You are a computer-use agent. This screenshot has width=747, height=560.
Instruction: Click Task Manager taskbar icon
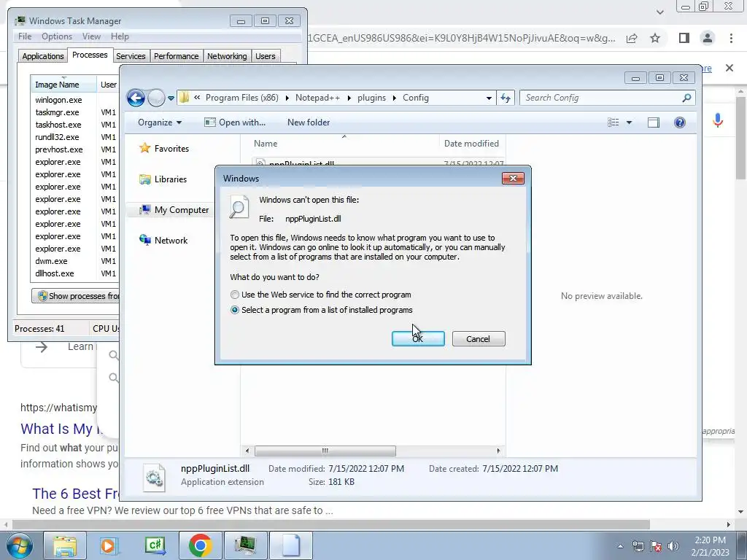pos(245,545)
